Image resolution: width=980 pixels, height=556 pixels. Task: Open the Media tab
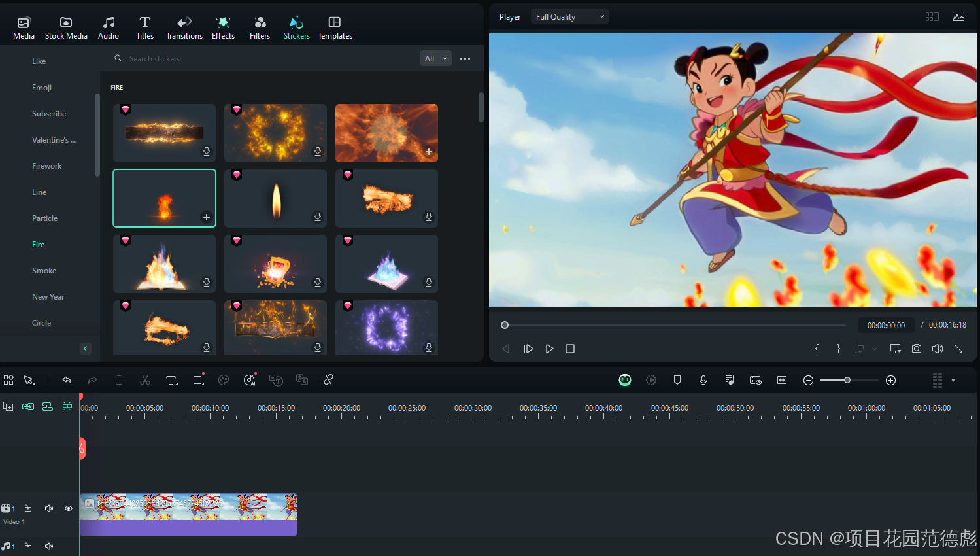(x=24, y=28)
